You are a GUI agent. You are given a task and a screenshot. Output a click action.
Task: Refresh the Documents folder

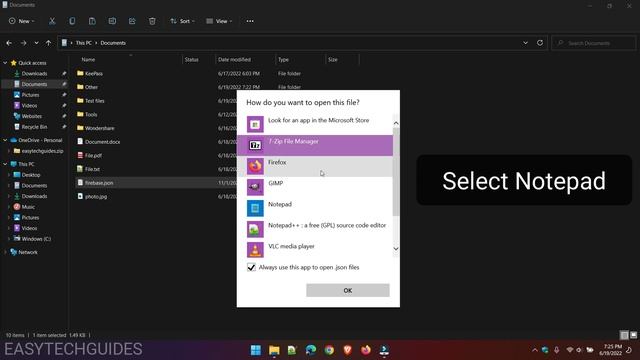click(x=540, y=43)
